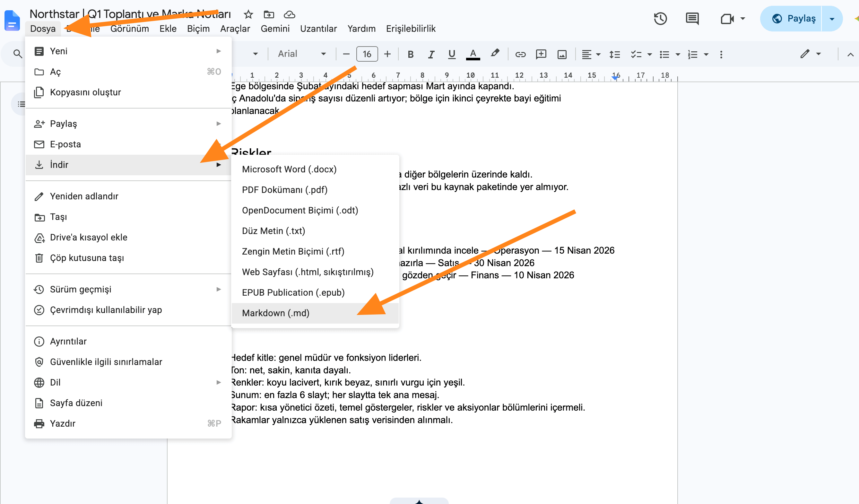Open the Ekle menu
The height and width of the screenshot is (504, 859).
point(168,29)
